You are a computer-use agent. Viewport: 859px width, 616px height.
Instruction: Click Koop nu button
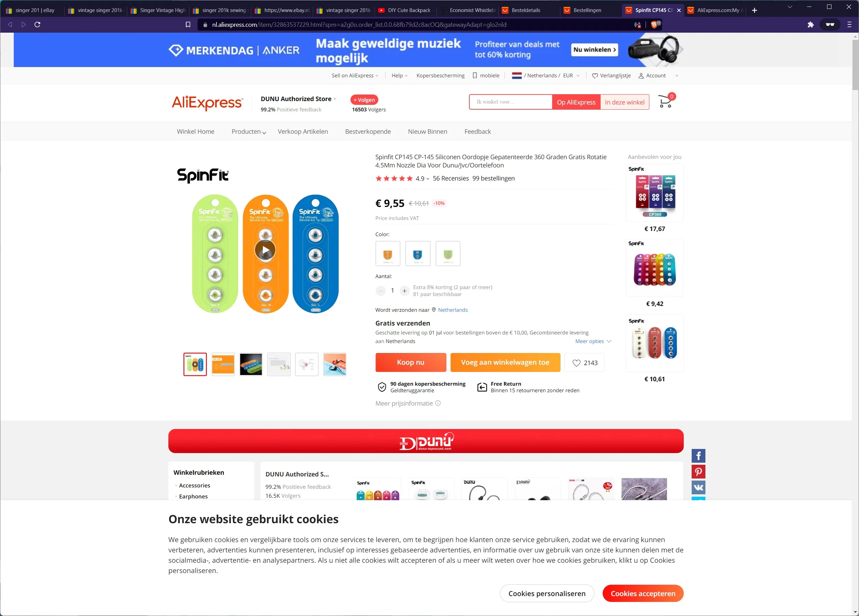pos(411,363)
